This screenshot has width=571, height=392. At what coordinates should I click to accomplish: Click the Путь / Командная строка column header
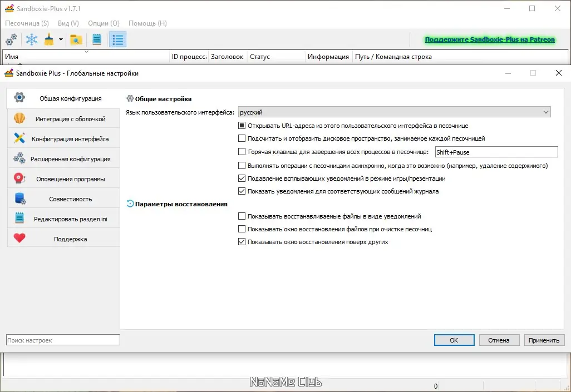click(460, 57)
